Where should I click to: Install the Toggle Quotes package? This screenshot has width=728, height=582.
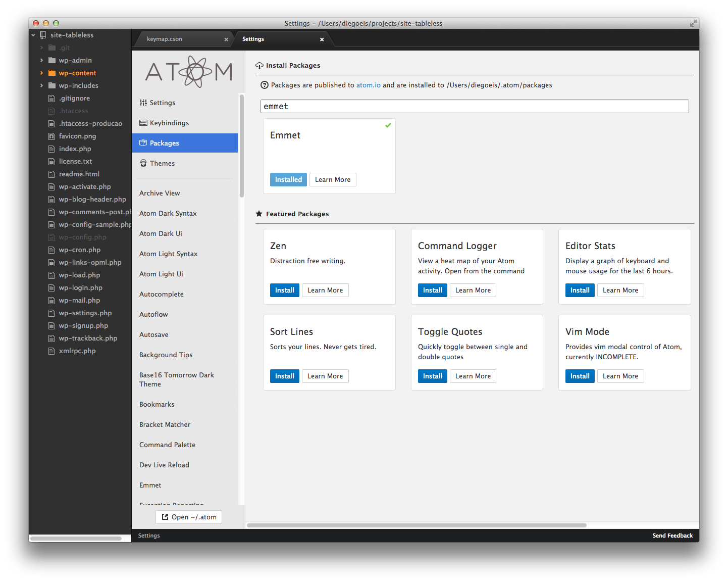coord(433,376)
